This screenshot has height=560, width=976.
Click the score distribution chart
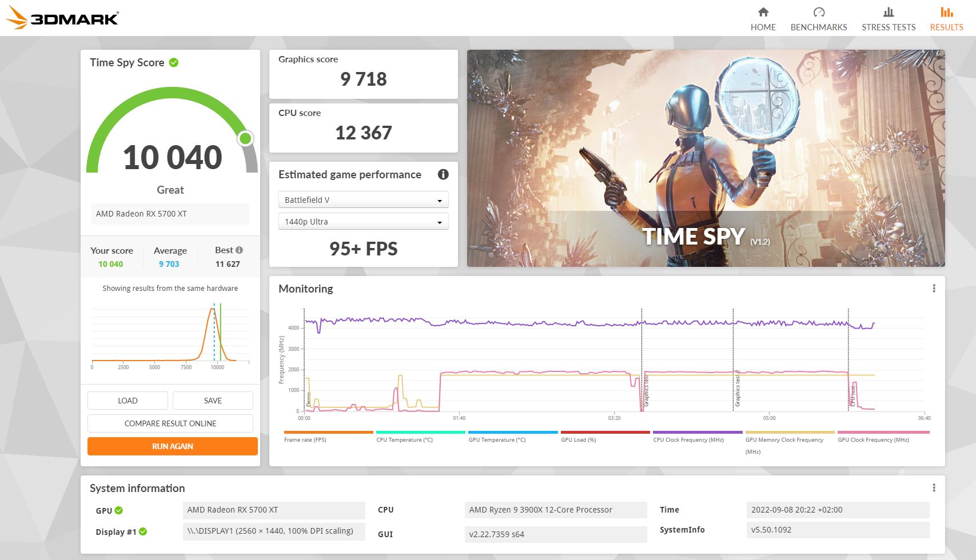pyautogui.click(x=170, y=336)
